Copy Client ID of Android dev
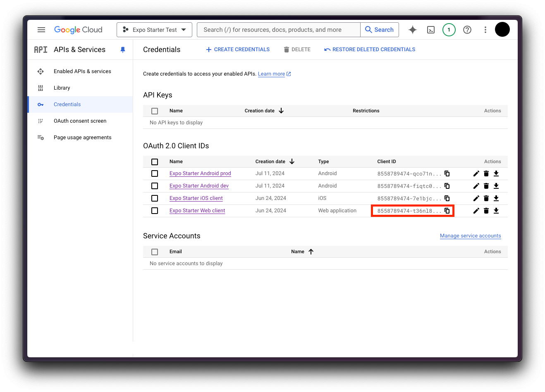 click(x=447, y=186)
